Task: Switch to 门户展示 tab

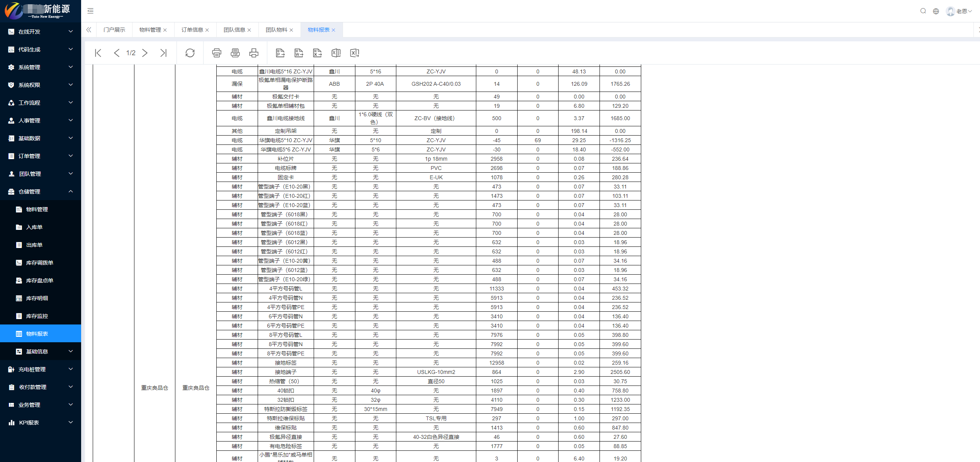Action: point(114,30)
